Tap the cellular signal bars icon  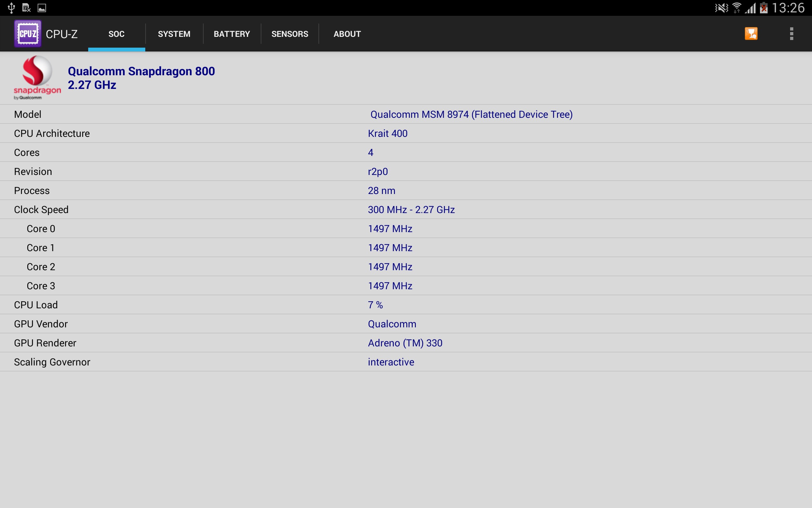pos(750,8)
